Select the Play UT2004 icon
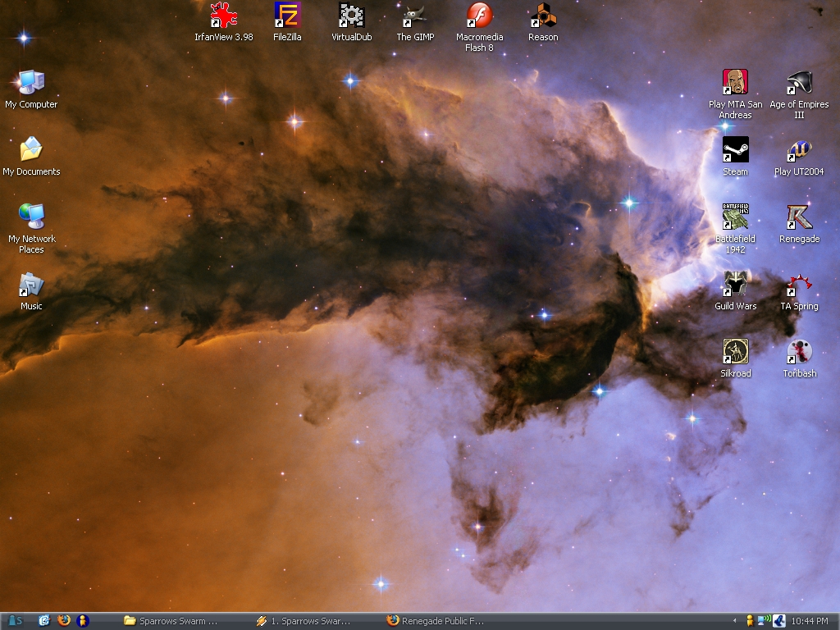Viewport: 840px width, 630px height. 799,150
